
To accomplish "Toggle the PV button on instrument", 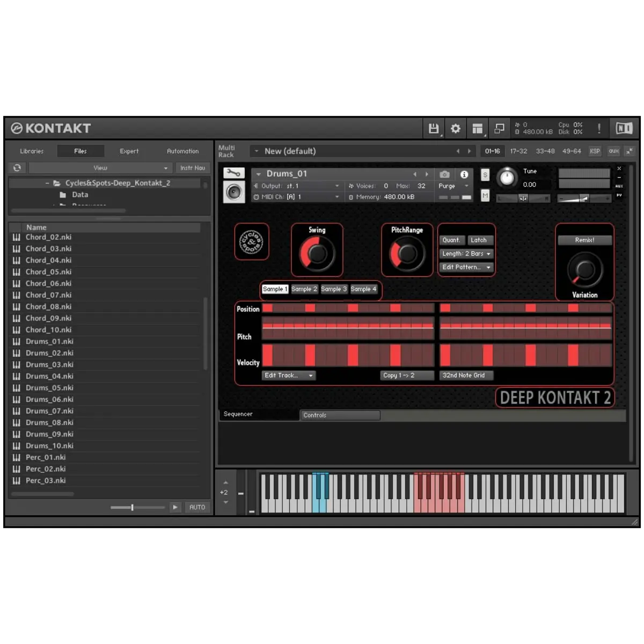I will 619,195.
